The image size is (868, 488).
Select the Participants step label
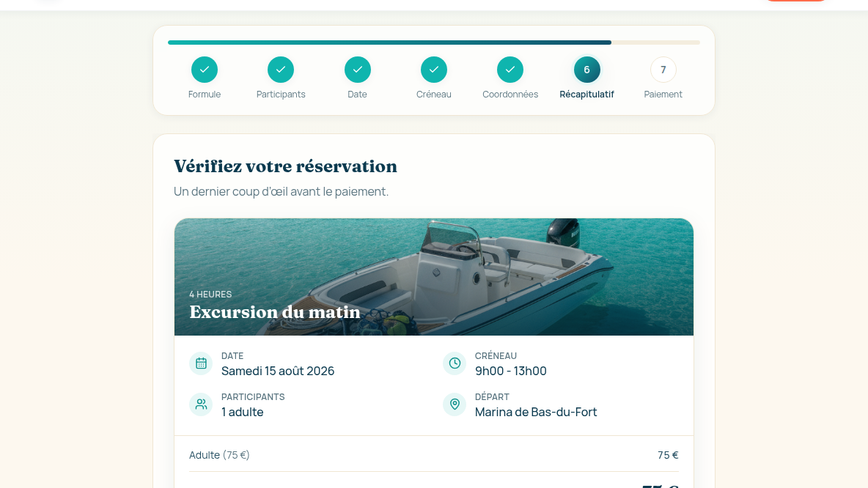281,94
